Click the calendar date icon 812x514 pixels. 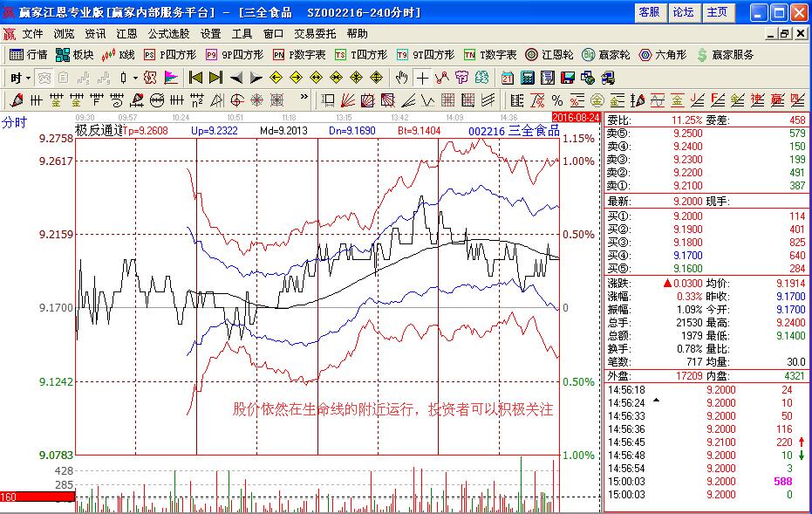pyautogui.click(x=507, y=78)
